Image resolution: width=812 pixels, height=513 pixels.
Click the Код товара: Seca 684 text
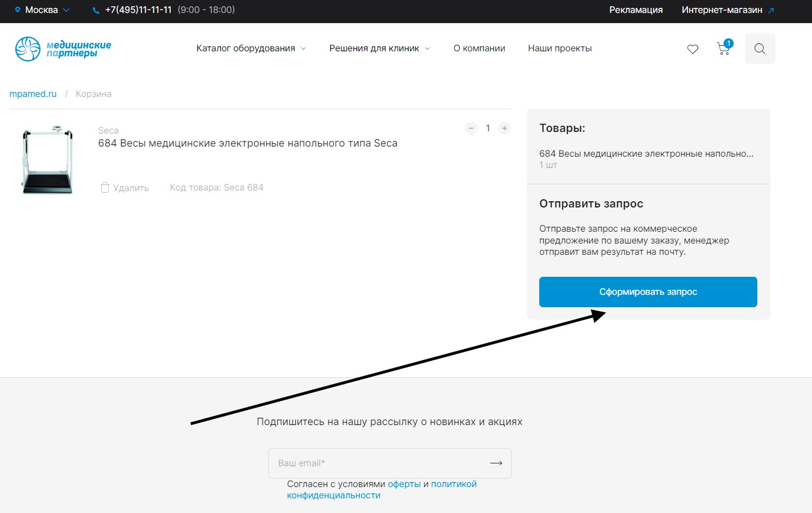coord(216,187)
